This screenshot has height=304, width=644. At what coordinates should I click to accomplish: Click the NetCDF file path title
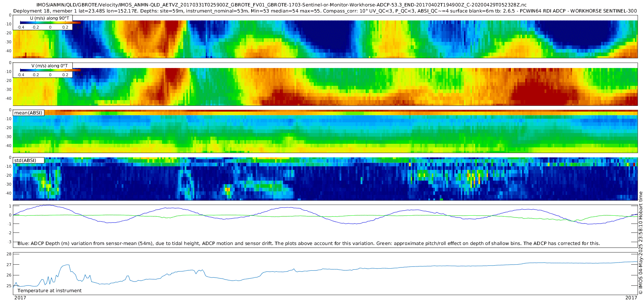pos(281,5)
